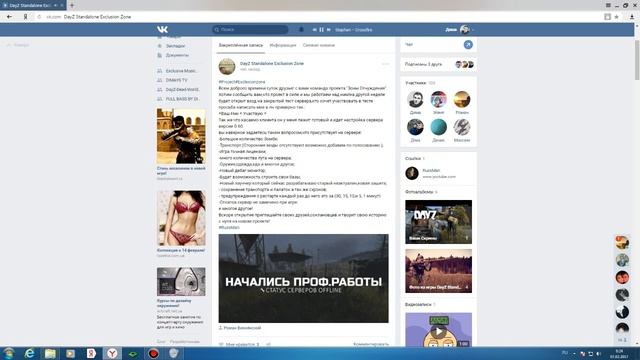Image resolution: width=640 pixels, height=360 pixels.
Task: Open member Денис's teal avatar
Action: (x=438, y=127)
